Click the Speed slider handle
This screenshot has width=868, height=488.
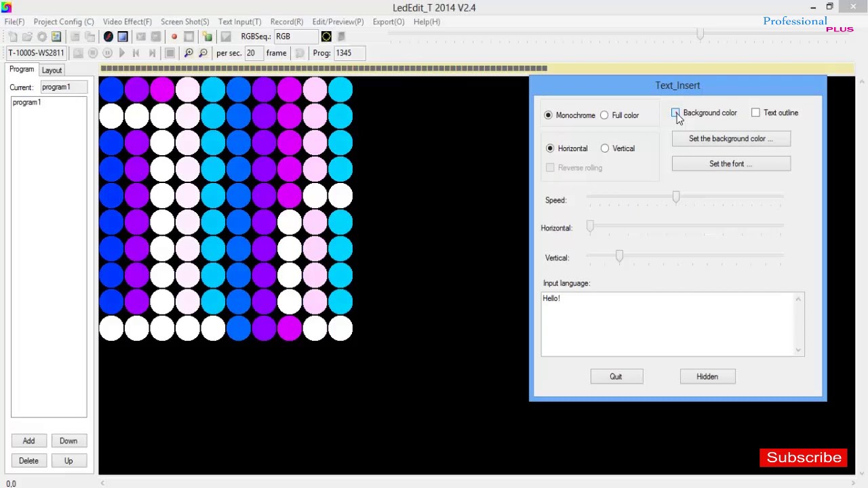[x=675, y=197]
